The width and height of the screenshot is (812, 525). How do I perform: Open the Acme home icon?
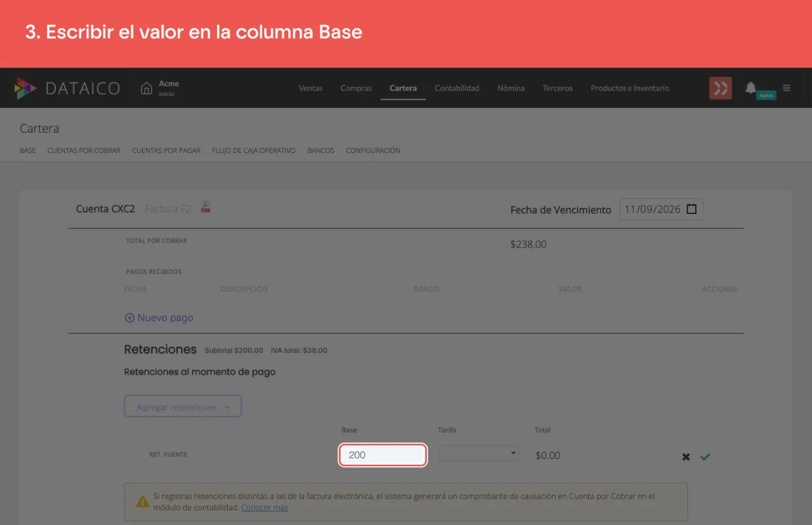tap(147, 88)
